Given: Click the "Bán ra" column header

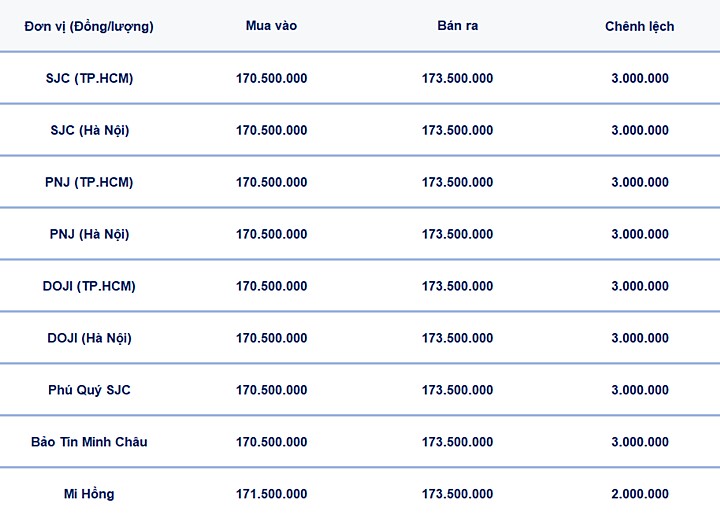Looking at the screenshot, I should 457,25.
